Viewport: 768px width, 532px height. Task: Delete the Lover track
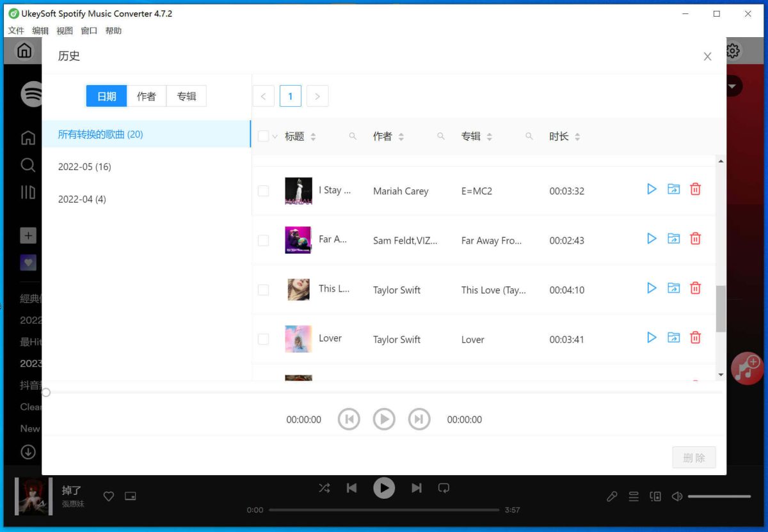click(x=695, y=338)
